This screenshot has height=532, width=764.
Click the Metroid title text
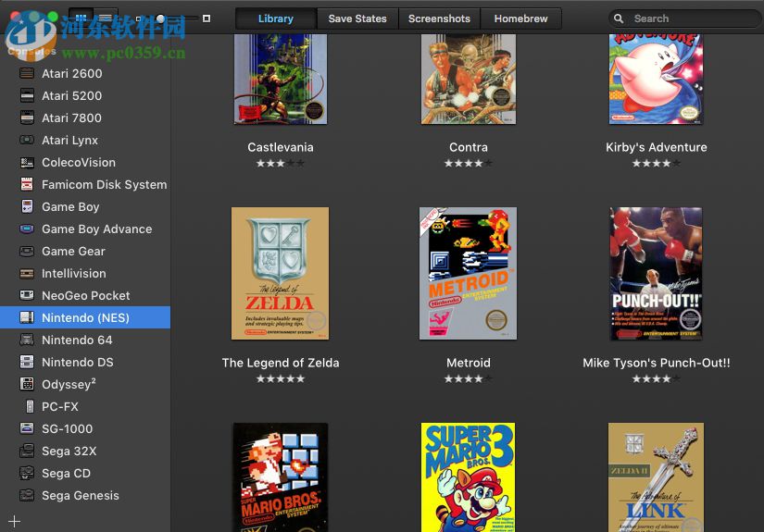[x=469, y=363]
